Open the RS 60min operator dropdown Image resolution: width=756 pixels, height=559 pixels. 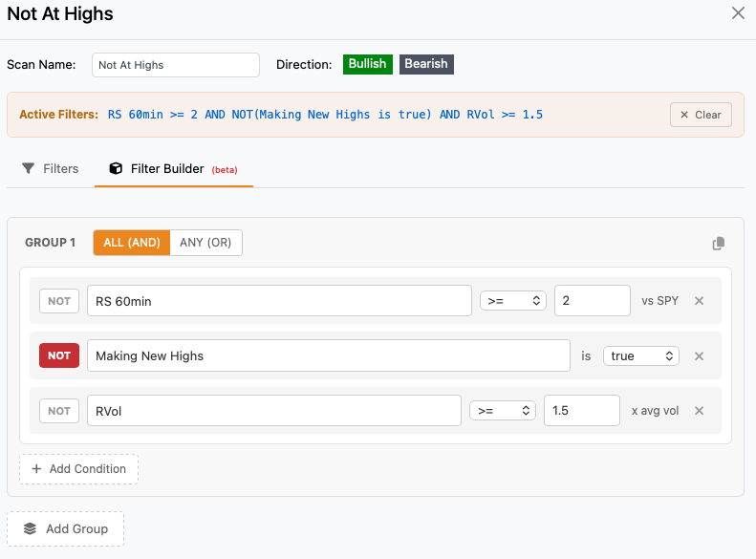(511, 301)
